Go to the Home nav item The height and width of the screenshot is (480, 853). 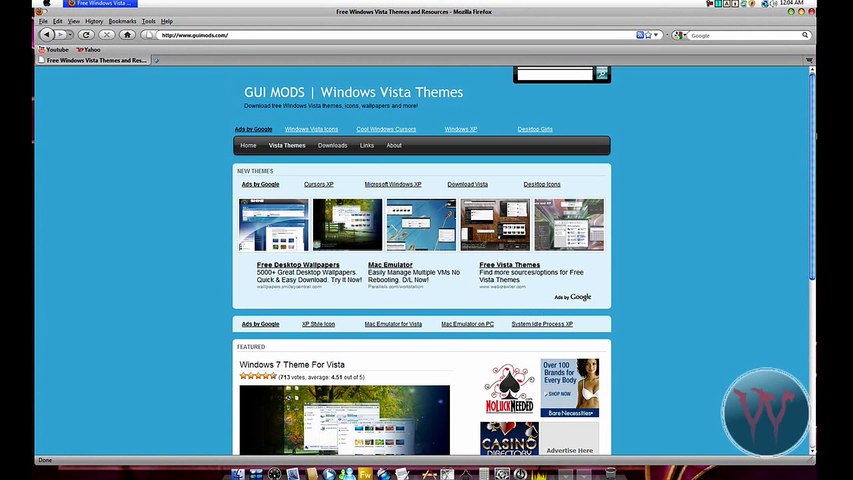(248, 145)
